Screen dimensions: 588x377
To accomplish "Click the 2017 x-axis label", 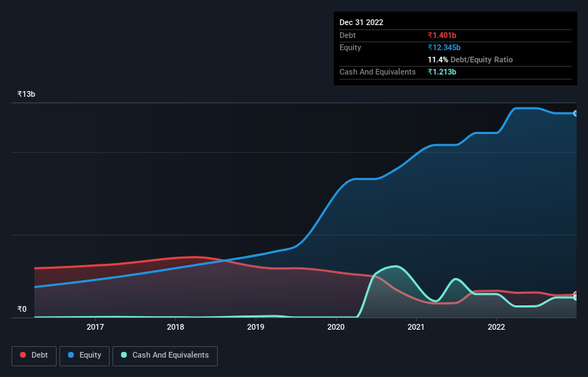I will (95, 327).
